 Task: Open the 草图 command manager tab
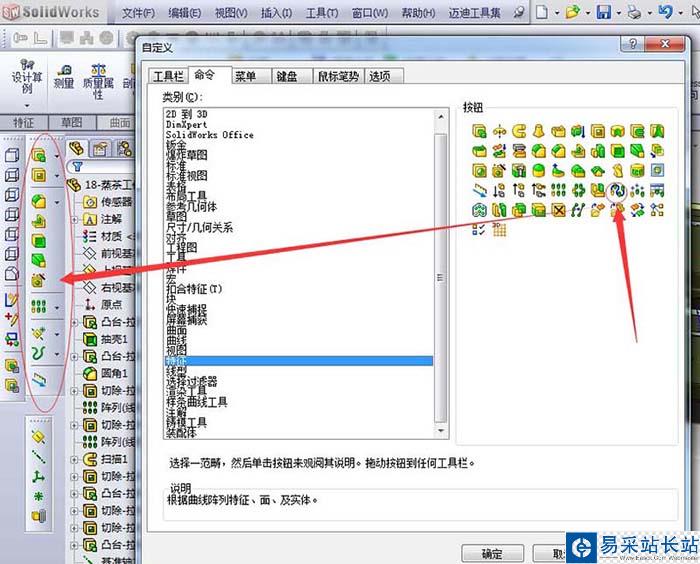tap(71, 122)
